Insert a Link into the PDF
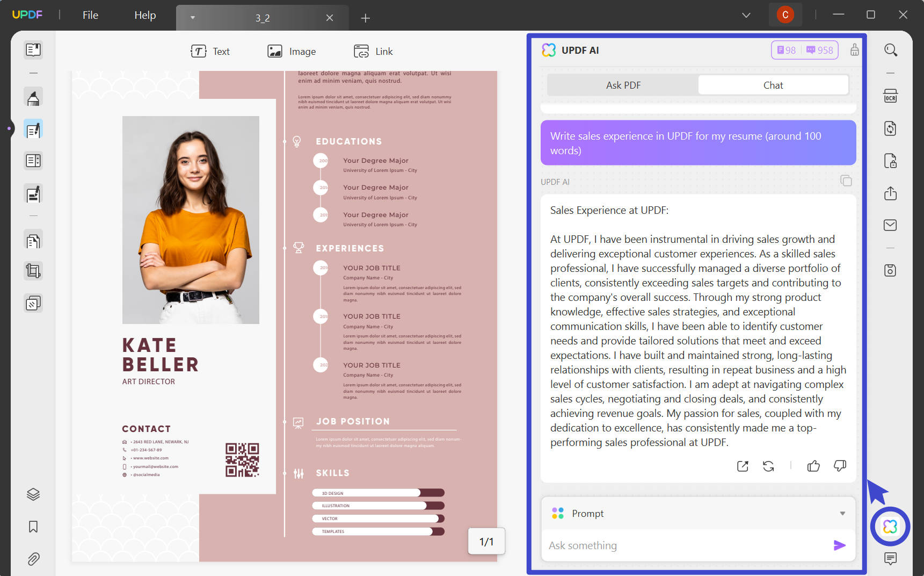 (373, 51)
